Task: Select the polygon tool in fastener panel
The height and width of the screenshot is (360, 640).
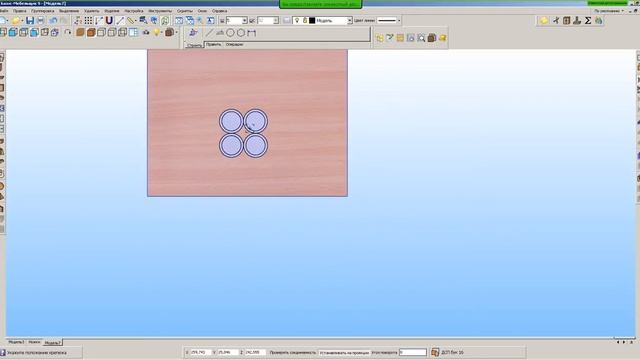Action: pyautogui.click(x=241, y=33)
